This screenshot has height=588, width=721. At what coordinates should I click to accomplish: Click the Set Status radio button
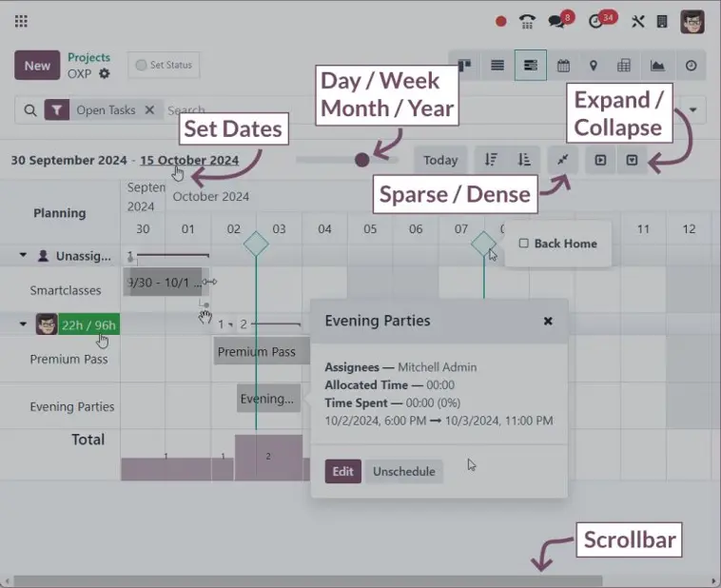(142, 66)
